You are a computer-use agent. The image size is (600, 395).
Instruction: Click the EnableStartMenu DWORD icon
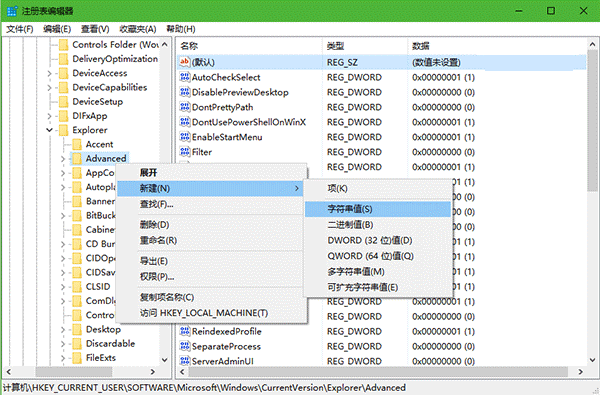coord(185,137)
